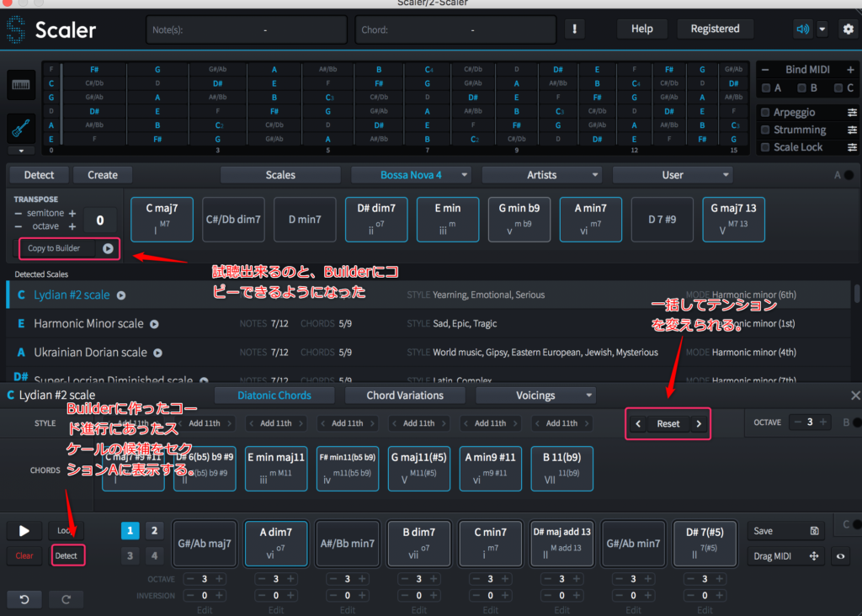862x616 pixels.
Task: Click the Detect button in Builder
Action: click(67, 555)
